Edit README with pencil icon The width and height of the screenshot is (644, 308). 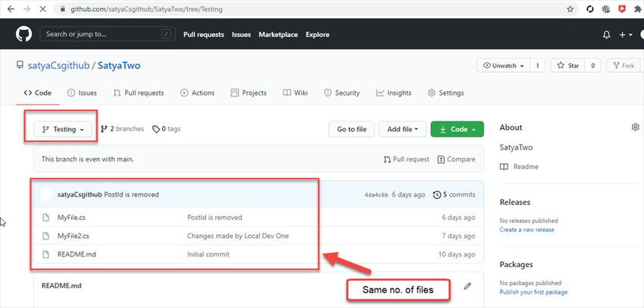(467, 286)
